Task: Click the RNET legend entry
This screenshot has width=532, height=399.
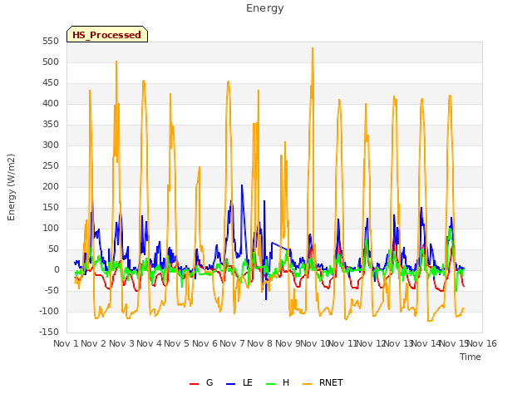Action: (x=323, y=382)
